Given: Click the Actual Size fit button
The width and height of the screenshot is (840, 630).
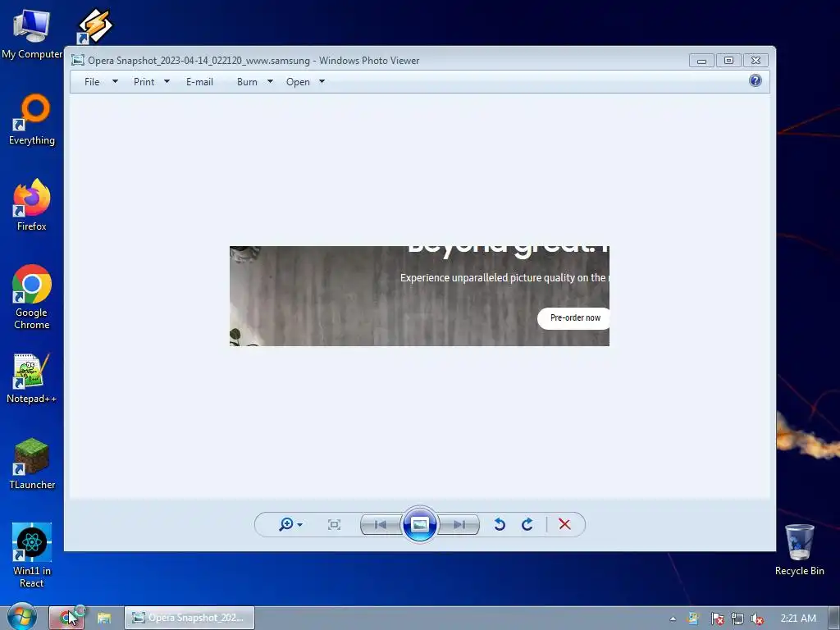Looking at the screenshot, I should [x=335, y=524].
